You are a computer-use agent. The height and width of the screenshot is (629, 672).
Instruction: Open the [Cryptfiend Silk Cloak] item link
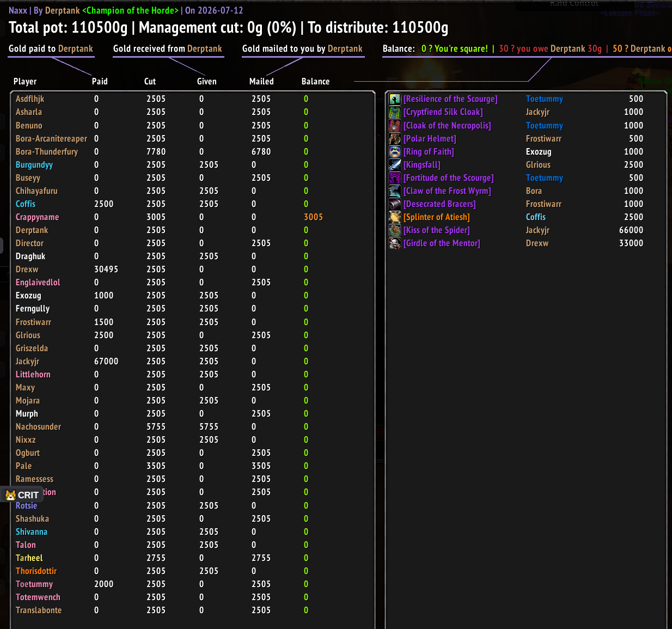click(443, 112)
